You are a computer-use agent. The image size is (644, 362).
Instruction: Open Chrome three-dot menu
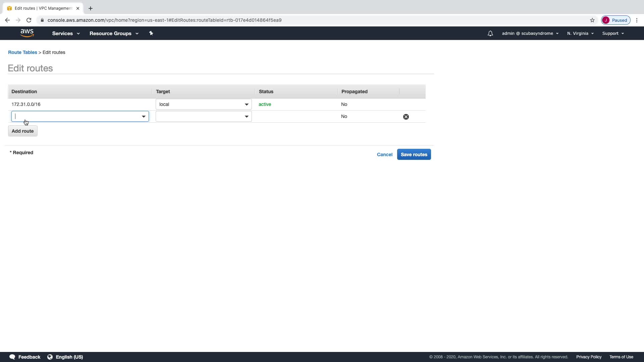tap(637, 20)
